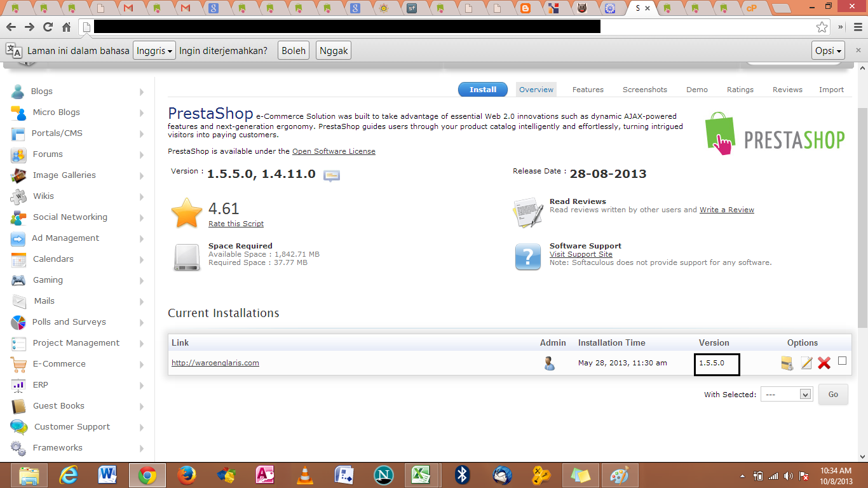Open Internet Explorer from the taskbar
Image resolution: width=868 pixels, height=488 pixels.
[x=69, y=475]
